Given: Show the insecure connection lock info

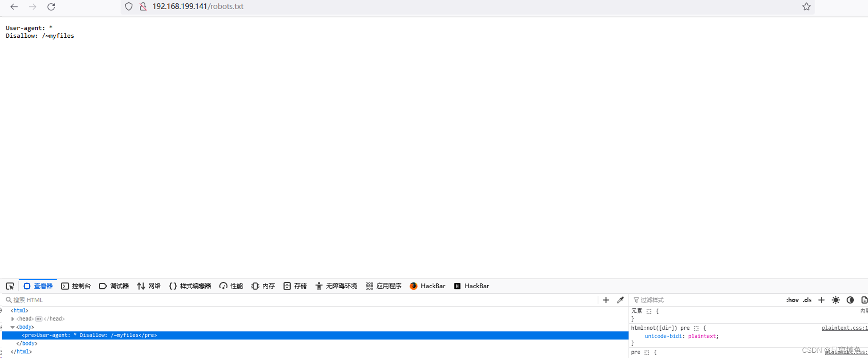Looking at the screenshot, I should 143,7.
